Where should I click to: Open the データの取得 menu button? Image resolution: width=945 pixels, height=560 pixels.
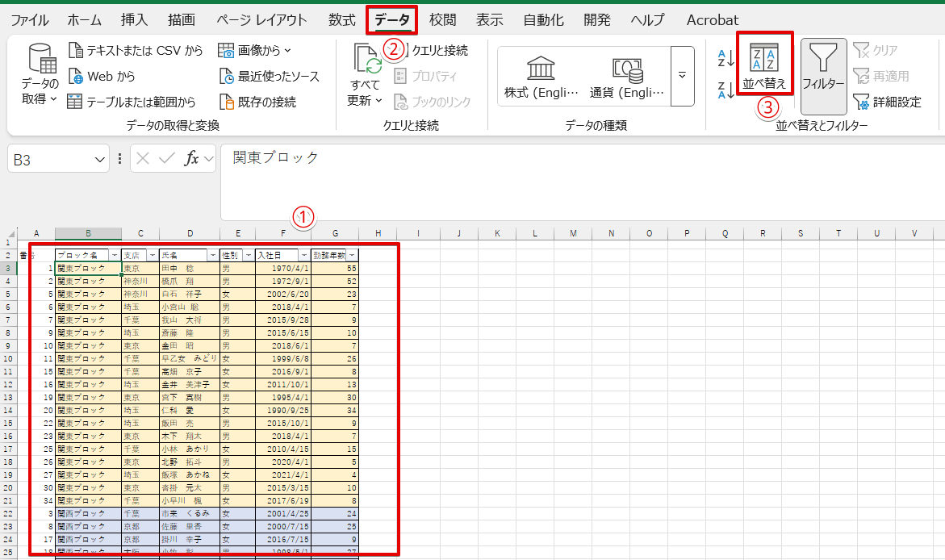40,74
